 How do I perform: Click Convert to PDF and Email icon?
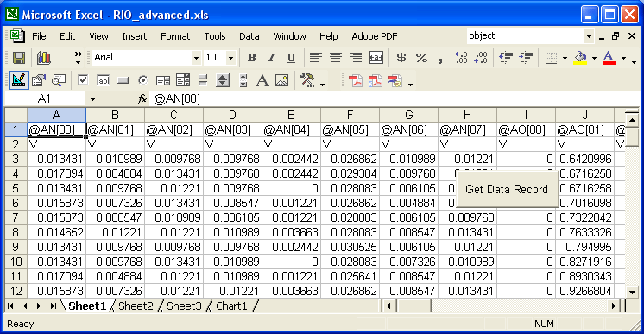pos(375,80)
